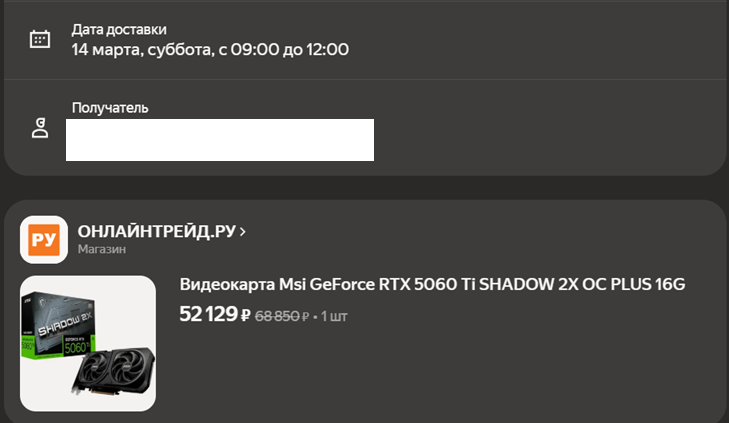Image resolution: width=729 pixels, height=423 pixels.
Task: Open the MSI graphics card product thumbnail
Action: click(88, 343)
